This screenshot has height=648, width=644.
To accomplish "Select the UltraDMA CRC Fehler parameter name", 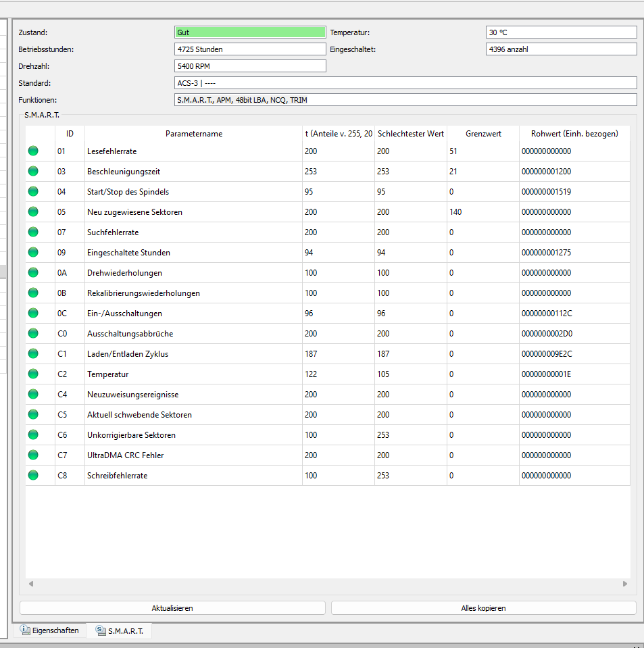I will click(125, 455).
